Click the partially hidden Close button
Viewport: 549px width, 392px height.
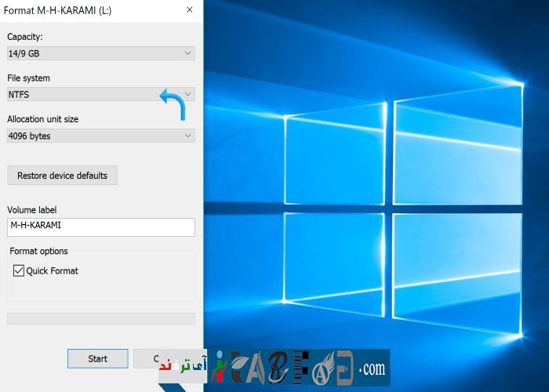tap(146, 358)
